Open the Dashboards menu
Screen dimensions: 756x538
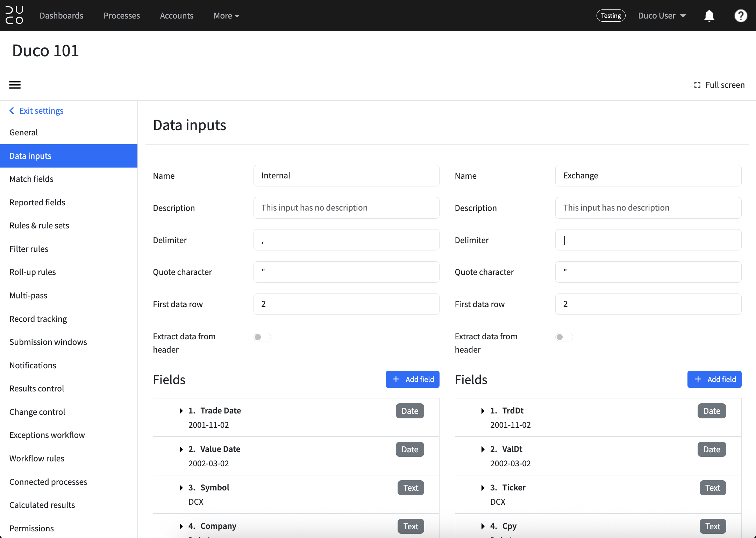click(x=62, y=16)
